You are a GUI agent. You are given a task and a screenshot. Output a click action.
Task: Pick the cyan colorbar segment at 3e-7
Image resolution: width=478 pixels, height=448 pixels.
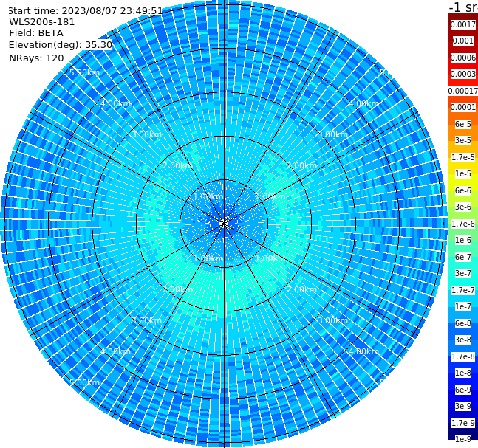click(463, 273)
